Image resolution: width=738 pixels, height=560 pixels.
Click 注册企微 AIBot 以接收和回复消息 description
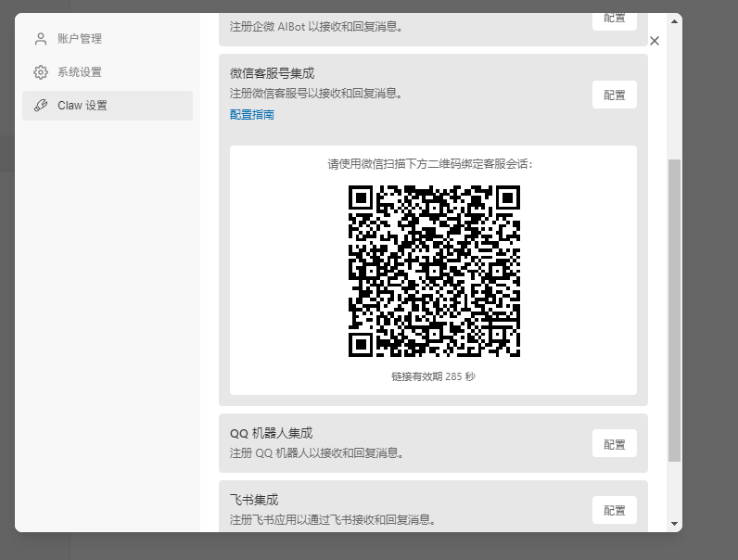(x=316, y=27)
